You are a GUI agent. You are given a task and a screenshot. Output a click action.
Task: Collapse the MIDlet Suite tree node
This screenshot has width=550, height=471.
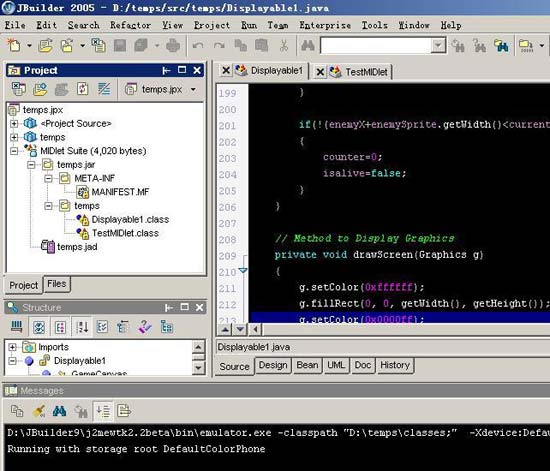click(14, 151)
